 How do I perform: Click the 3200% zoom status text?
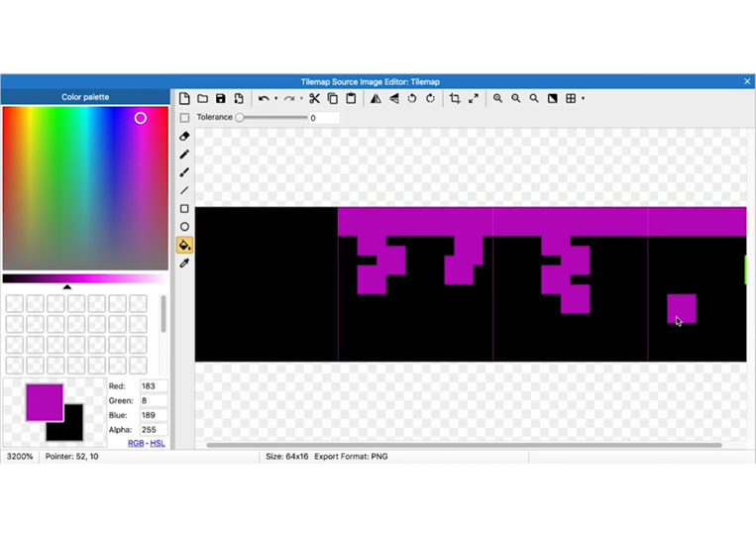click(x=20, y=457)
